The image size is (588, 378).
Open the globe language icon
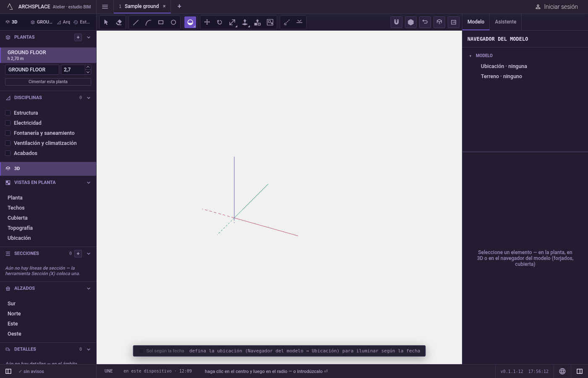562,371
